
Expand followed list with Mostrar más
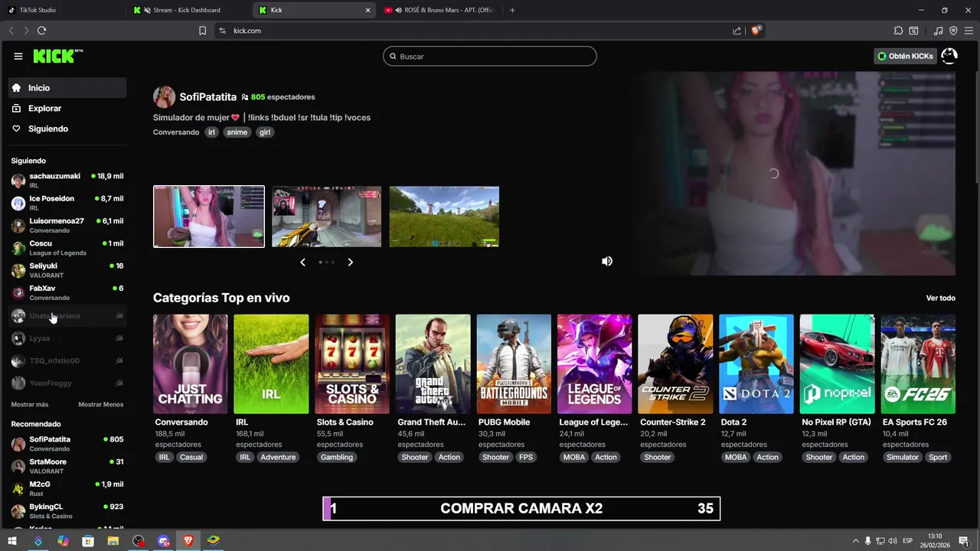pos(30,405)
